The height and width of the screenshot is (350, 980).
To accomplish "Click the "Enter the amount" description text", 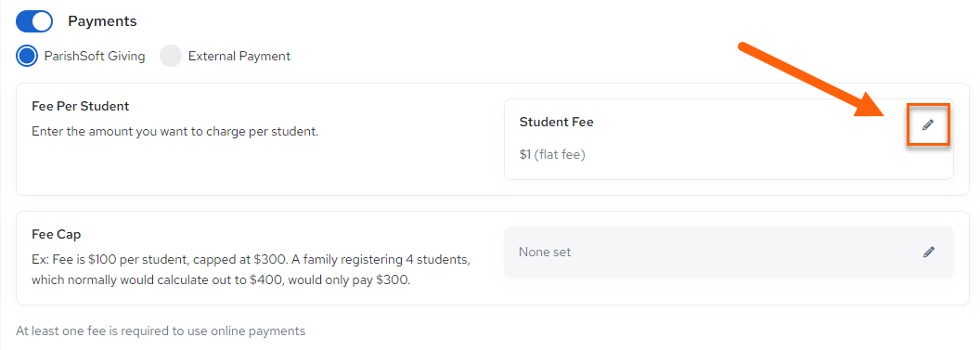I will point(175,132).
